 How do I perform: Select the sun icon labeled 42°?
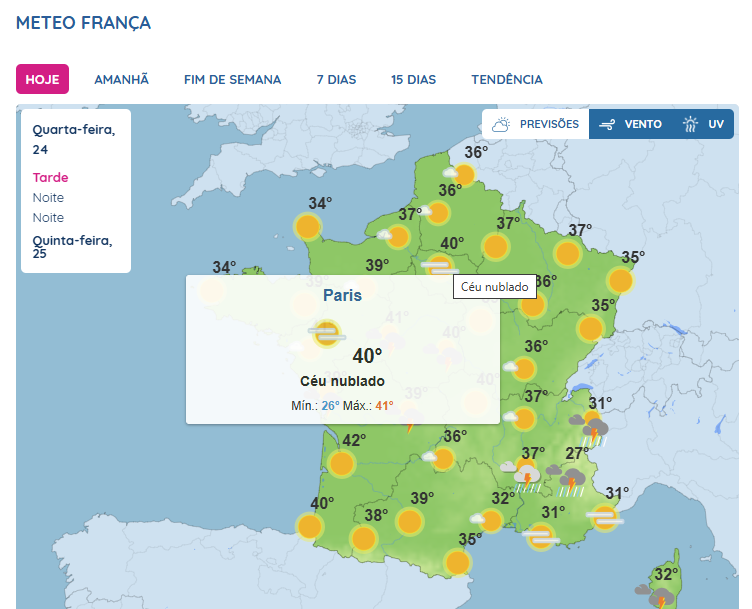click(x=341, y=464)
